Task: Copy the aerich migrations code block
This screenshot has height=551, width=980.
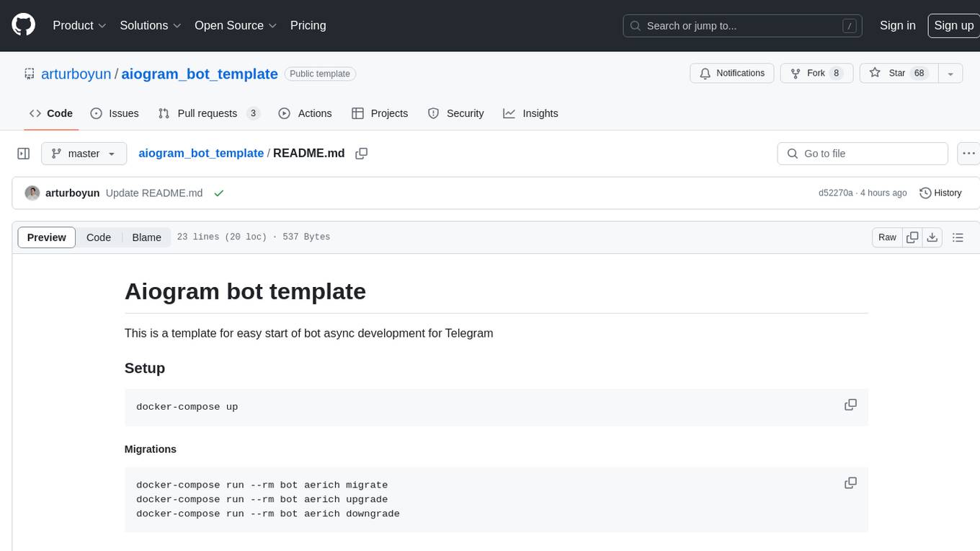Action: click(850, 482)
